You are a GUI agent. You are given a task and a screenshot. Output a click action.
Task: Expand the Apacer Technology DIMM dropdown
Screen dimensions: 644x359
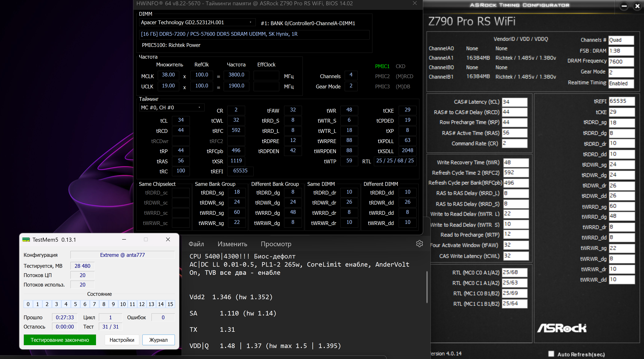(250, 23)
